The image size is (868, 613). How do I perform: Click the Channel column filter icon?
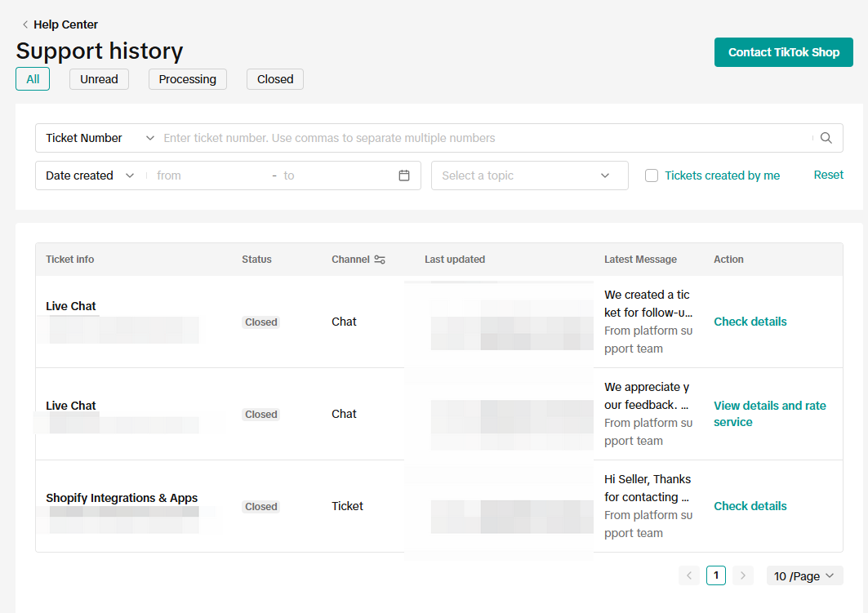point(380,260)
